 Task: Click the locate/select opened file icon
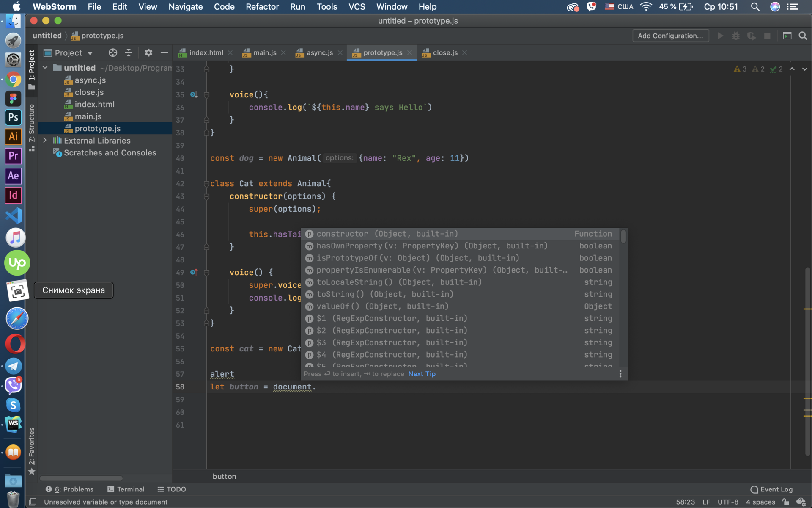[x=112, y=53]
